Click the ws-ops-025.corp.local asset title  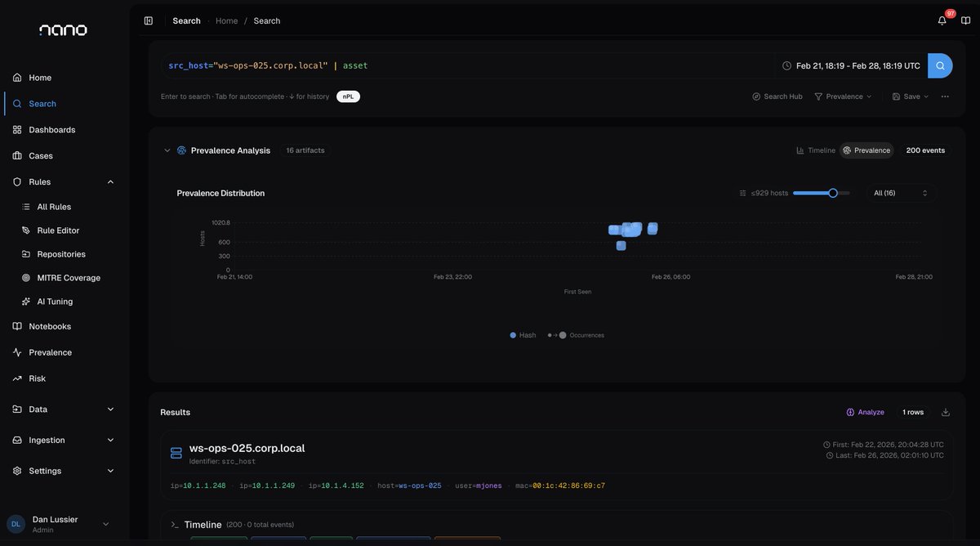pyautogui.click(x=247, y=448)
